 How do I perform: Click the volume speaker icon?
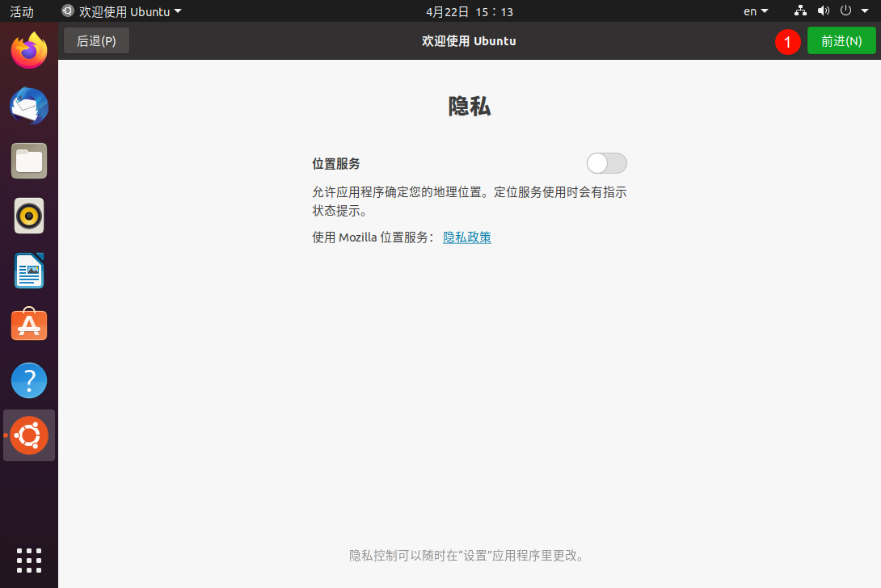tap(823, 10)
